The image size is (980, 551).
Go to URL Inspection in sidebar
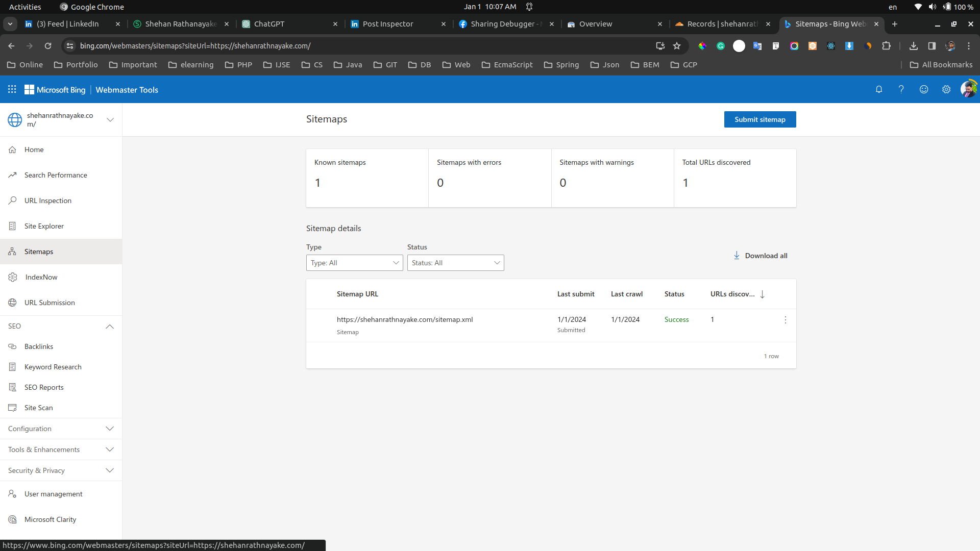(48, 201)
